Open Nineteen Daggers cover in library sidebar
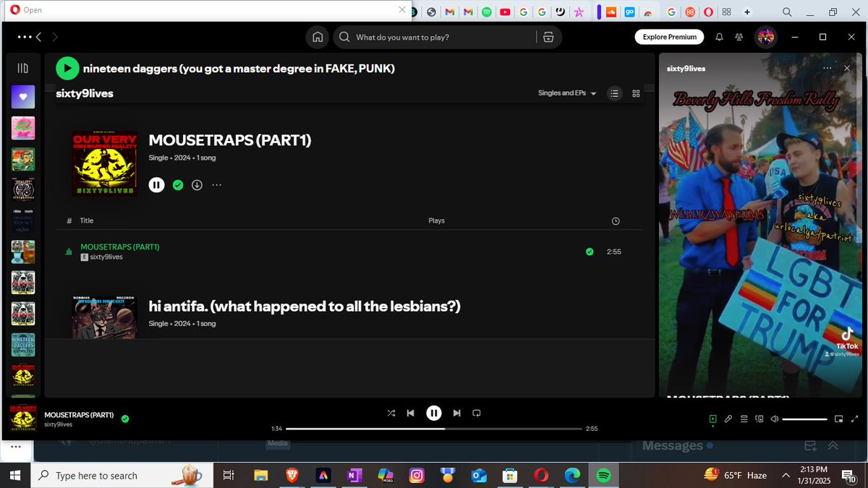868x488 pixels. (23, 344)
